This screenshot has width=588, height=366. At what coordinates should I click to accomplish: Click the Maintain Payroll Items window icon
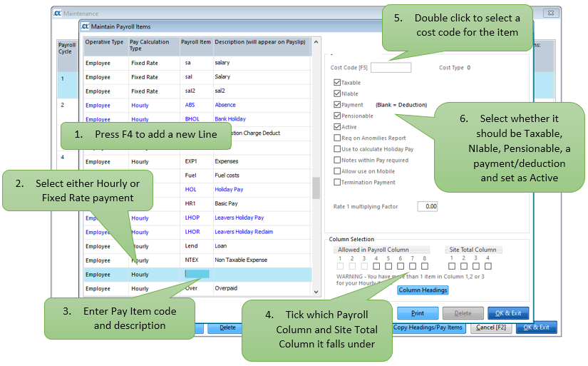tap(85, 27)
